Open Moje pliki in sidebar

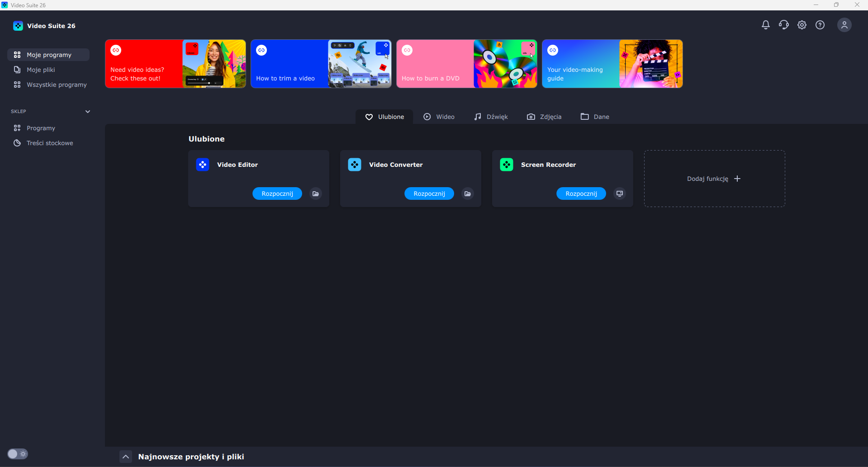click(x=48, y=70)
